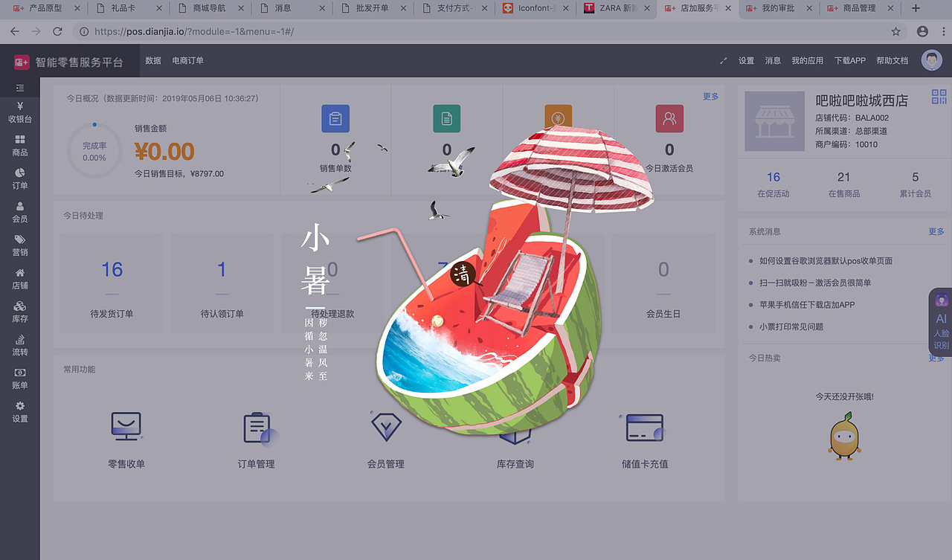This screenshot has height=560, width=952.
Task: Click the green document icon in today overview
Action: [x=446, y=118]
